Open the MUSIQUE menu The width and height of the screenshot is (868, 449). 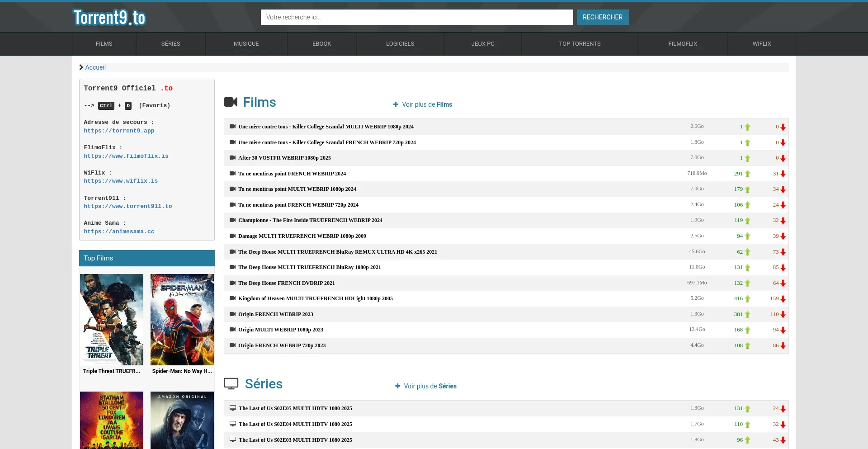tap(246, 44)
